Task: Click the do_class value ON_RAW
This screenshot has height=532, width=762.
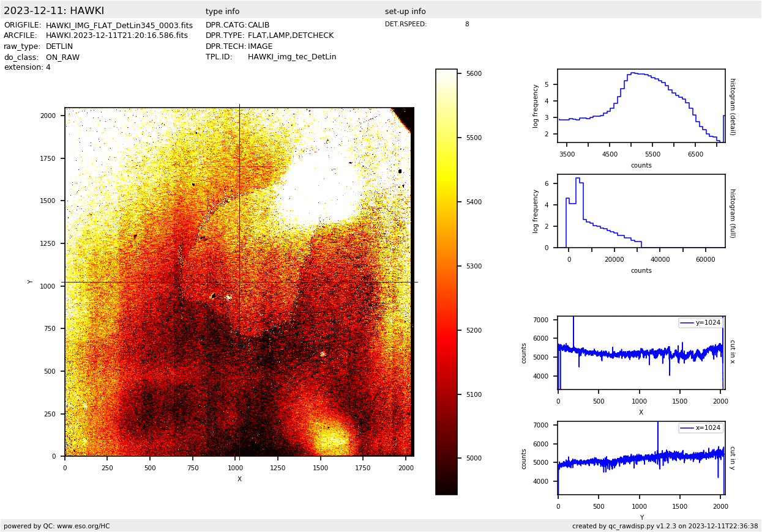Action: click(x=62, y=57)
